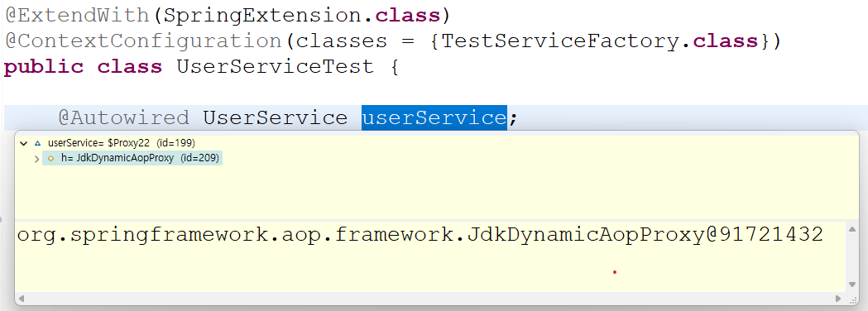Click TestServiceFactory in the code
This screenshot has width=868, height=311.
pyautogui.click(x=560, y=41)
